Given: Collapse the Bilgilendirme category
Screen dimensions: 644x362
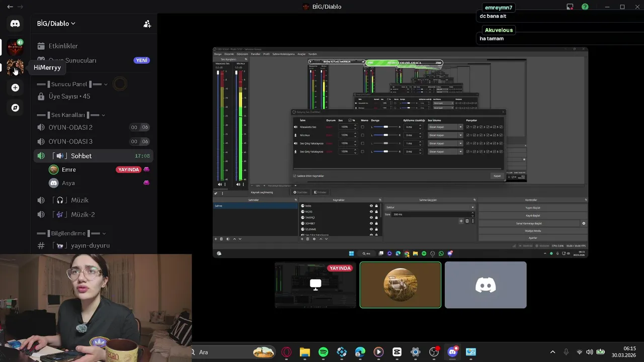Looking at the screenshot, I should point(72,233).
